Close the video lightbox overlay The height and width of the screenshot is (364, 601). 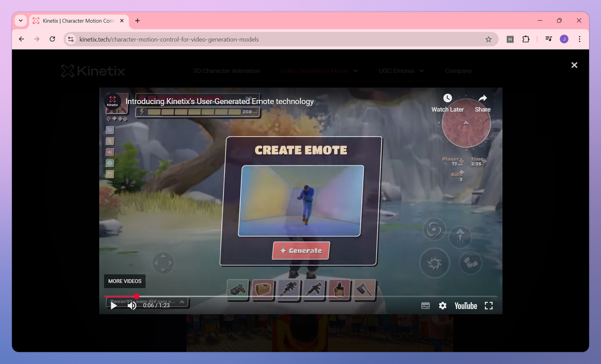point(574,65)
